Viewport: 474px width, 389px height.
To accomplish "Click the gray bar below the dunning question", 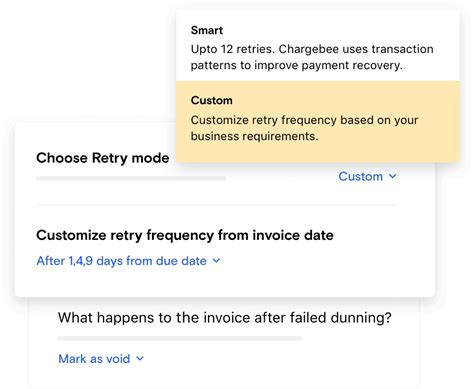I will (x=180, y=338).
